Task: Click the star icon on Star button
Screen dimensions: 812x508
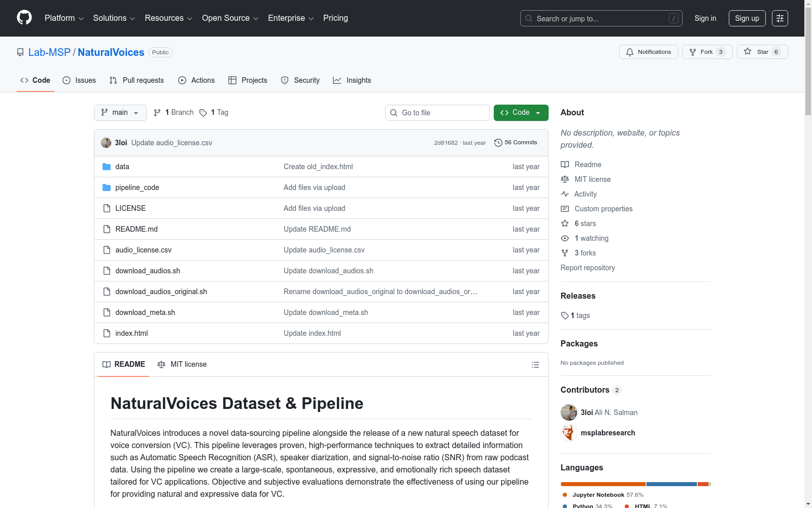Action: pyautogui.click(x=748, y=52)
